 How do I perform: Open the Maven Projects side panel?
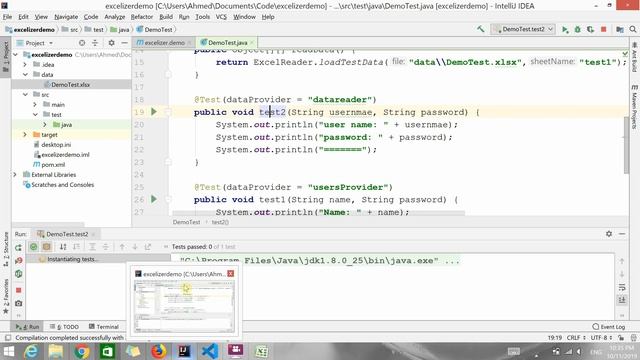[x=635, y=107]
